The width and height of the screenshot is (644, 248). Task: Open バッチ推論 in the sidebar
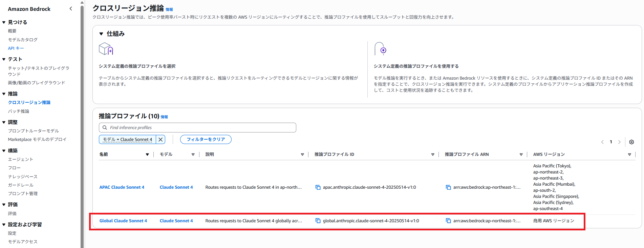[19, 111]
